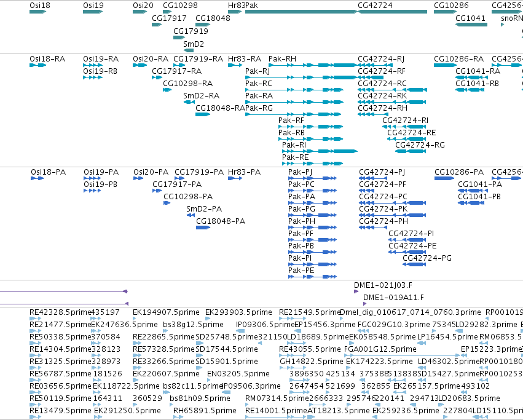Viewport: 523px width, 420px height.
Task: Select EST EK293903.5prime
Action: [238, 312]
